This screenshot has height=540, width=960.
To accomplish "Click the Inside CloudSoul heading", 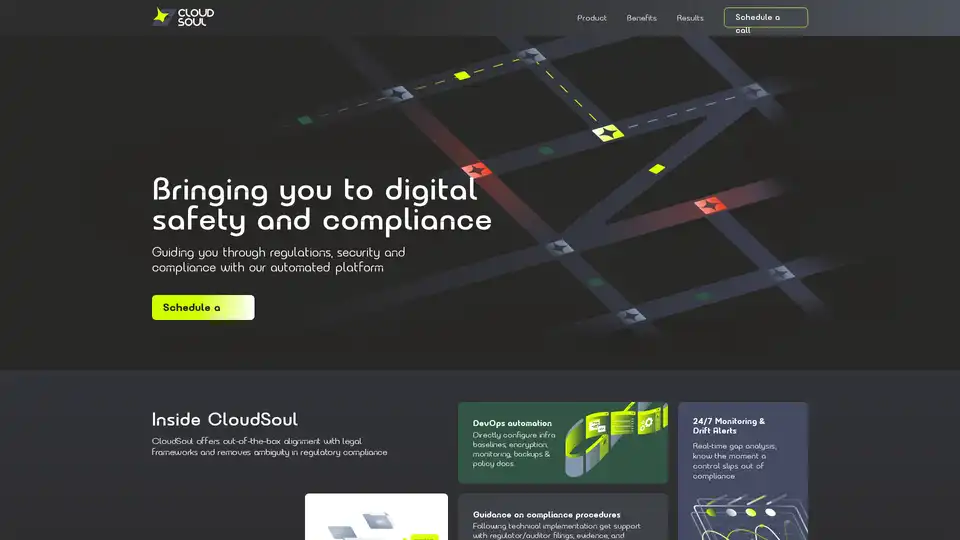I will click(x=224, y=420).
